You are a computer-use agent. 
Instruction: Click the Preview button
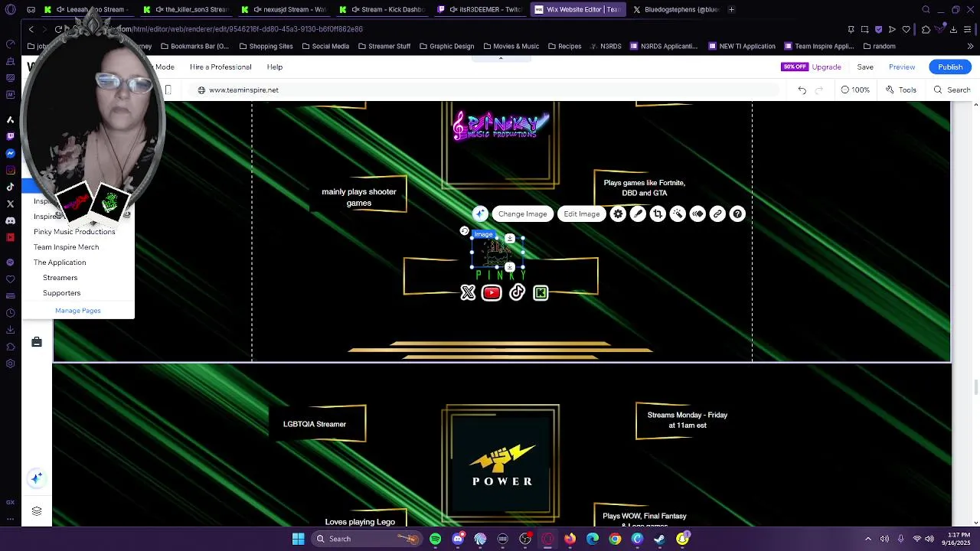click(x=902, y=67)
